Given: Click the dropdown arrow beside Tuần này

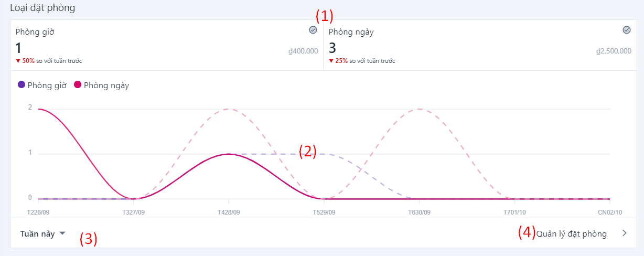Looking at the screenshot, I should [x=62, y=233].
